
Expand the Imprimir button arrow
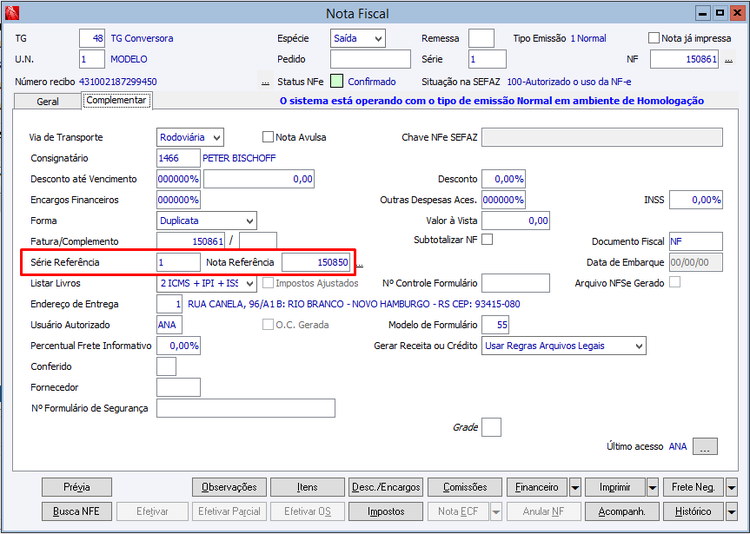click(653, 488)
